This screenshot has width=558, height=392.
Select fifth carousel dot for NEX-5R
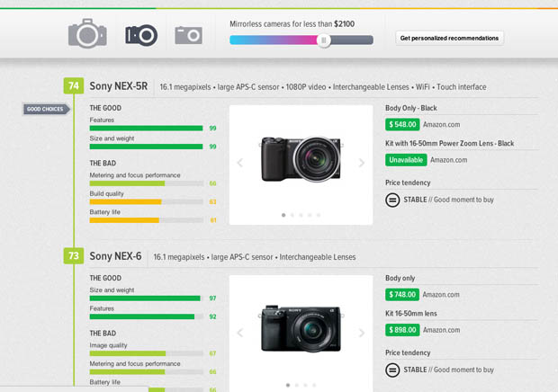[319, 215]
